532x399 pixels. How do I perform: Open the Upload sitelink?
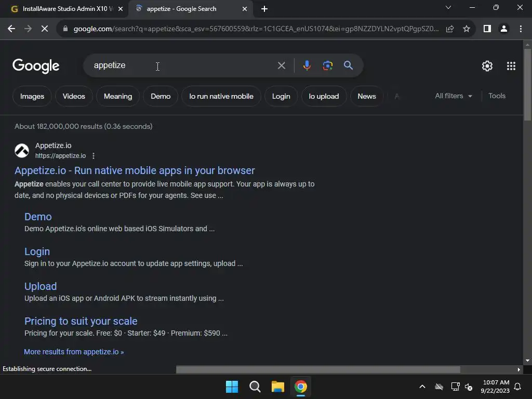click(x=41, y=286)
